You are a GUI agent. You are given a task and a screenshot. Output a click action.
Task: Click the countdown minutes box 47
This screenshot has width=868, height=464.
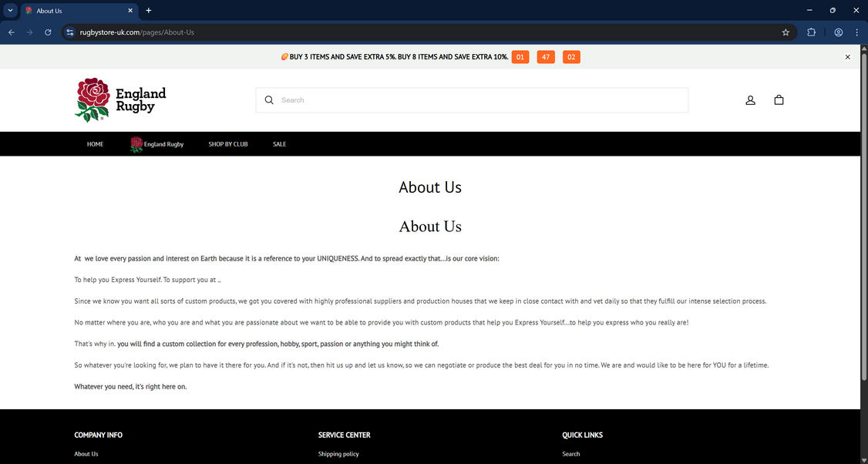tap(546, 57)
